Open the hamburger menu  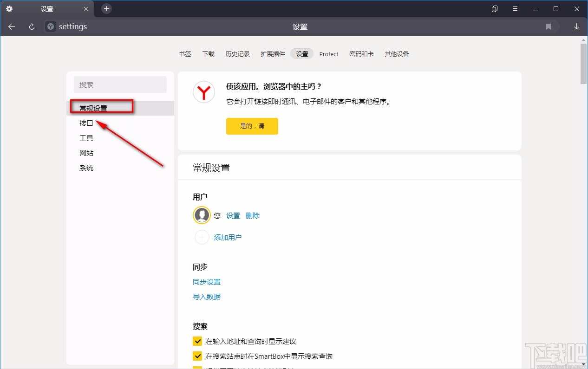515,9
